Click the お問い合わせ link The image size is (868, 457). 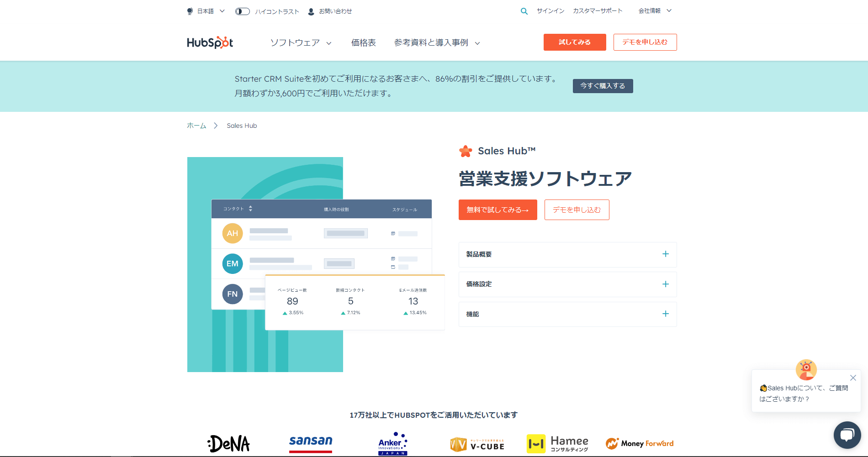[335, 11]
